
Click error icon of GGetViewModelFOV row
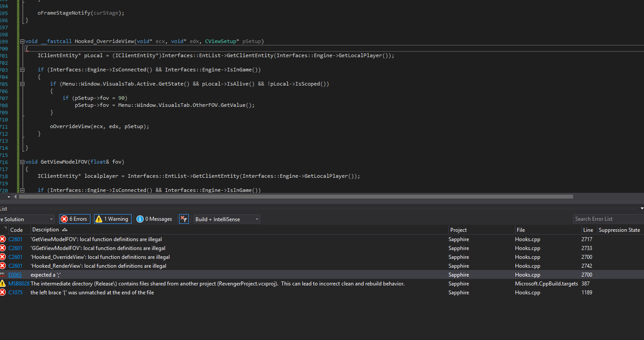pyautogui.click(x=3, y=248)
